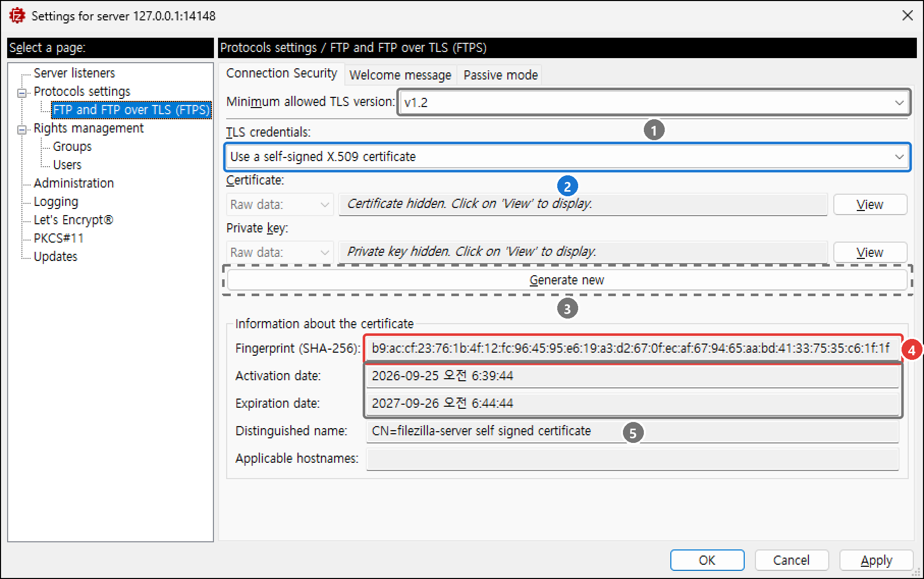The image size is (924, 579).
Task: Click the Distinguished name field
Action: [x=633, y=431]
